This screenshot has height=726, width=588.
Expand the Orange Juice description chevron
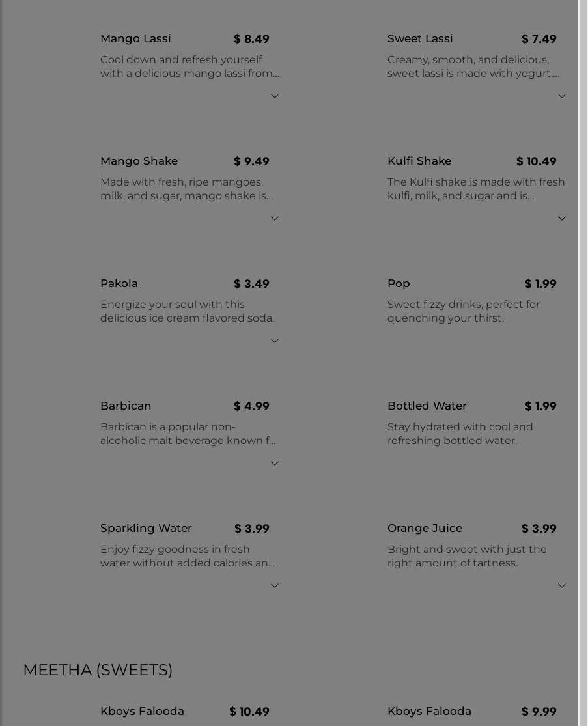(562, 586)
